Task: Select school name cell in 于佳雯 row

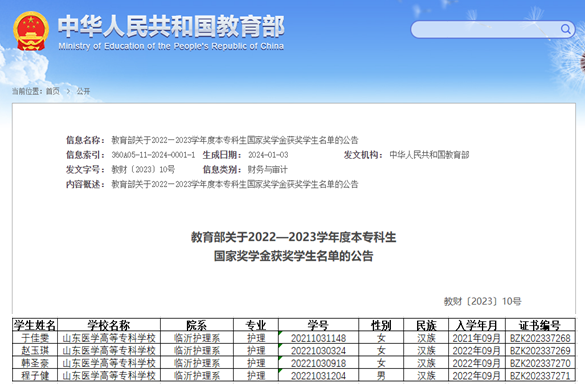Action: pos(109,338)
